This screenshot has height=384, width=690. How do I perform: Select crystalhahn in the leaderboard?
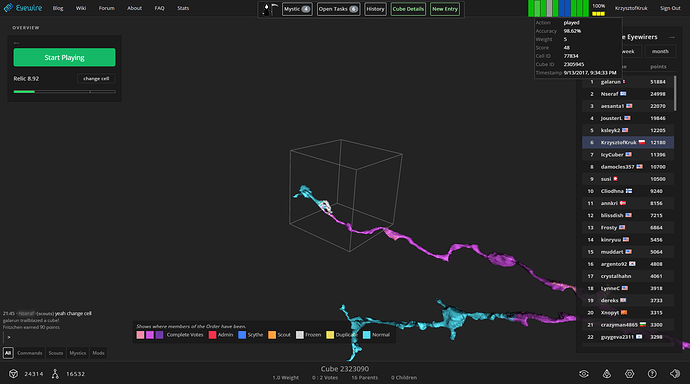[x=628, y=276]
